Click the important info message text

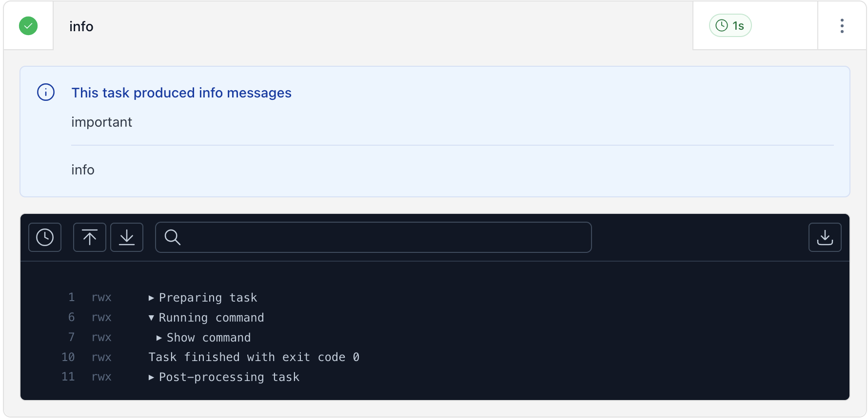pyautogui.click(x=101, y=122)
